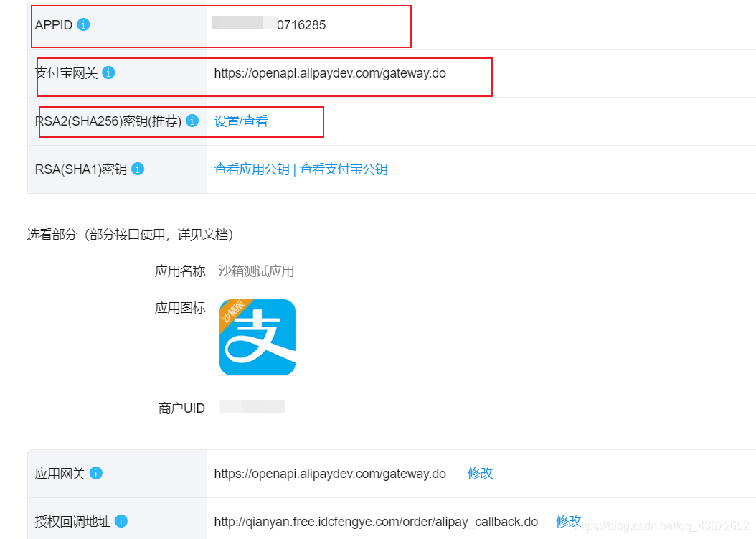The width and height of the screenshot is (756, 539).
Task: Click 修改 next to the 授权回调地址 URL
Action: (x=569, y=521)
